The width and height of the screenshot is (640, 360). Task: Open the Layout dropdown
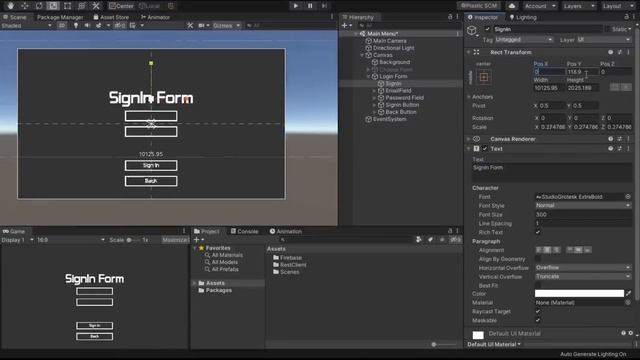(x=617, y=6)
